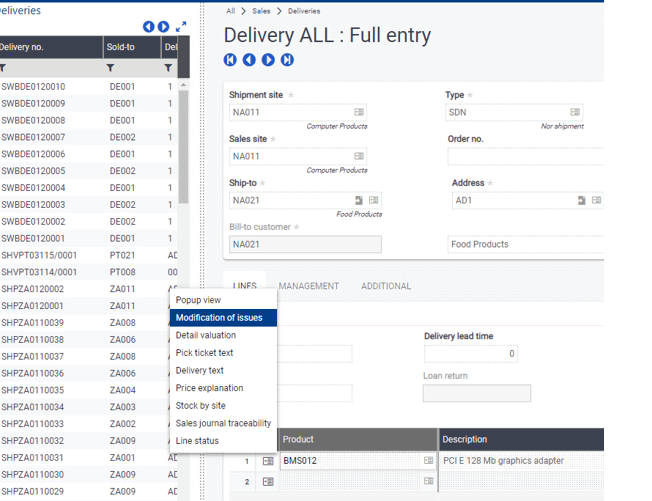Open Type field selection icon
This screenshot has height=501, width=652.
575,113
